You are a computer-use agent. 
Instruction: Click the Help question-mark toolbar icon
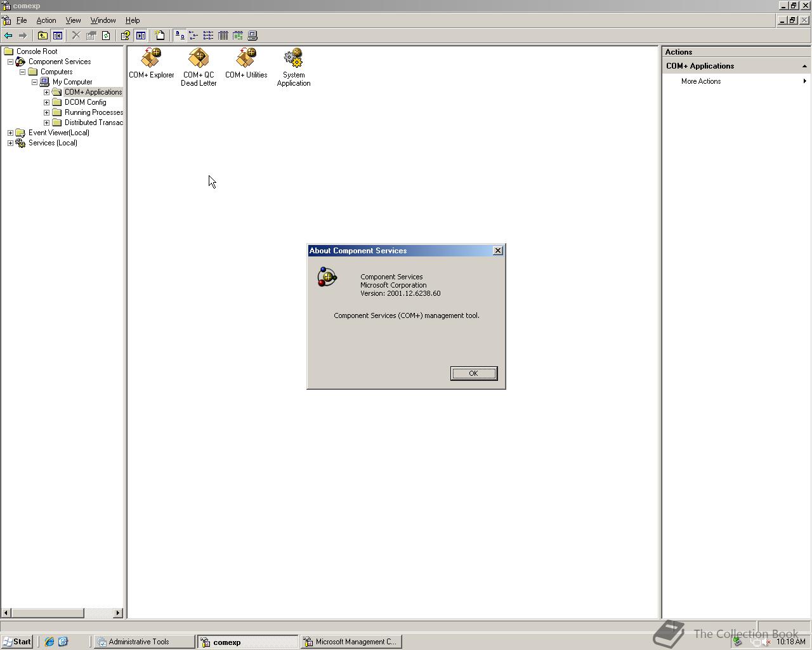(126, 36)
